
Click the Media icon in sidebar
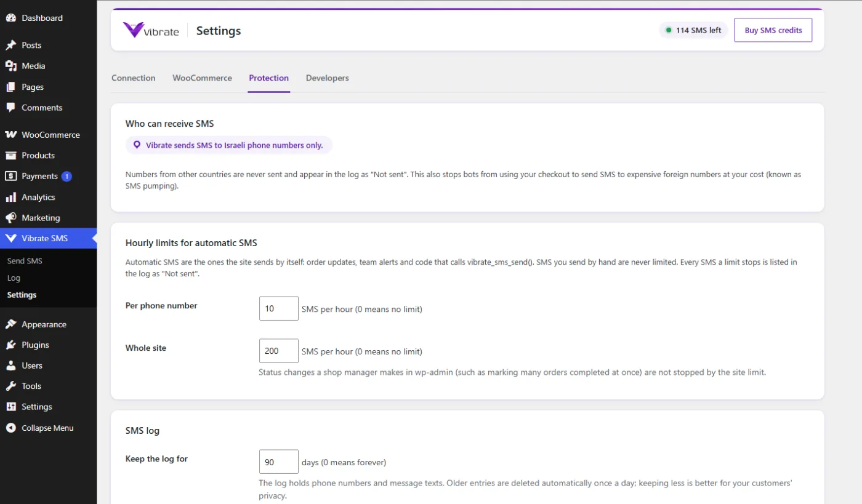tap(10, 66)
